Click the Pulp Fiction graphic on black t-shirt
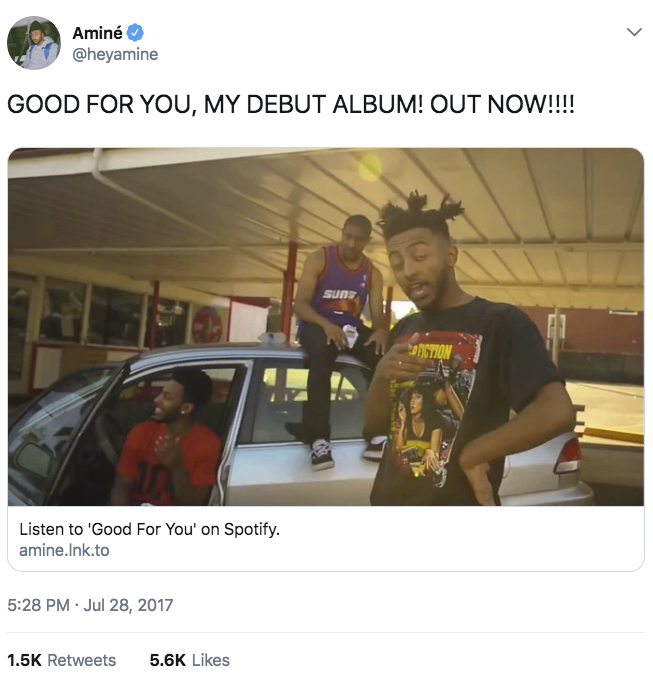 click(x=429, y=410)
